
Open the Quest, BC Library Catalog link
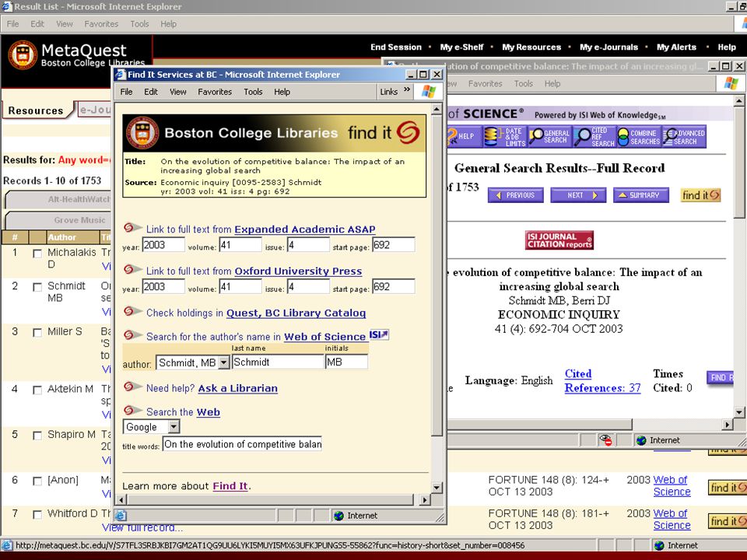[x=296, y=313]
